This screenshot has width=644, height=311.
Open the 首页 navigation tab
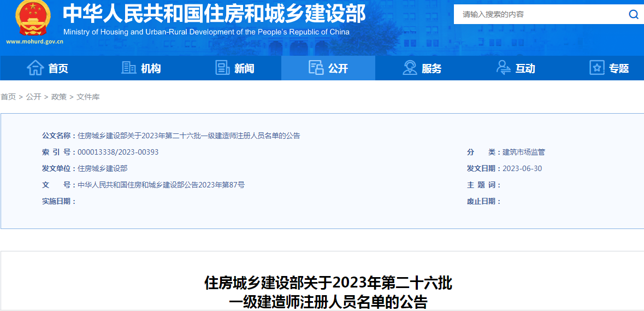click(x=47, y=68)
